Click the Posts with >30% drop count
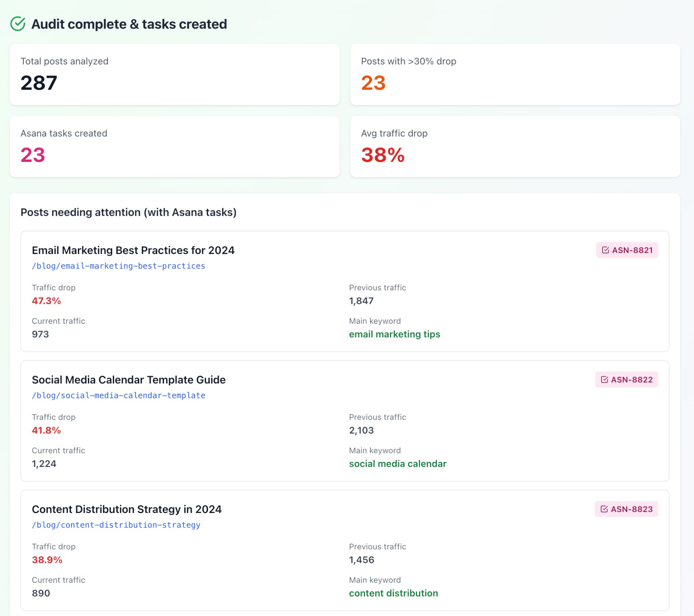Screen dimensions: 694x616 [x=374, y=83]
